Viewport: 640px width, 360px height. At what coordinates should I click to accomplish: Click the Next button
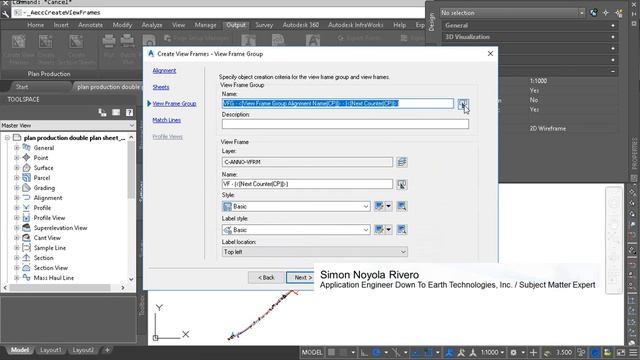point(300,278)
